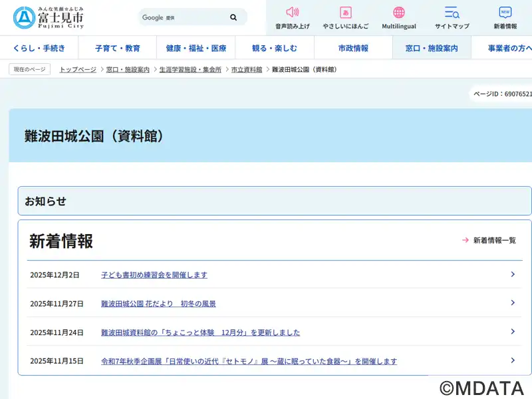Open the 市立資料館 breadcrumb link

point(247,69)
